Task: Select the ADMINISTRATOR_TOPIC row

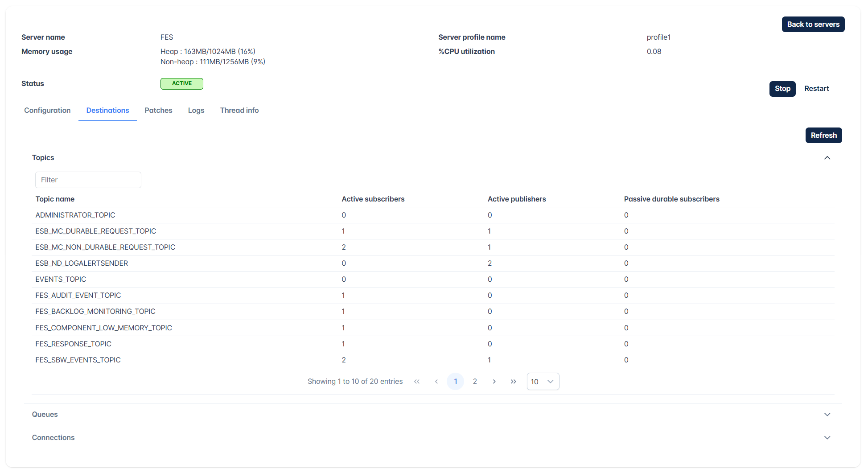Action: coord(433,215)
